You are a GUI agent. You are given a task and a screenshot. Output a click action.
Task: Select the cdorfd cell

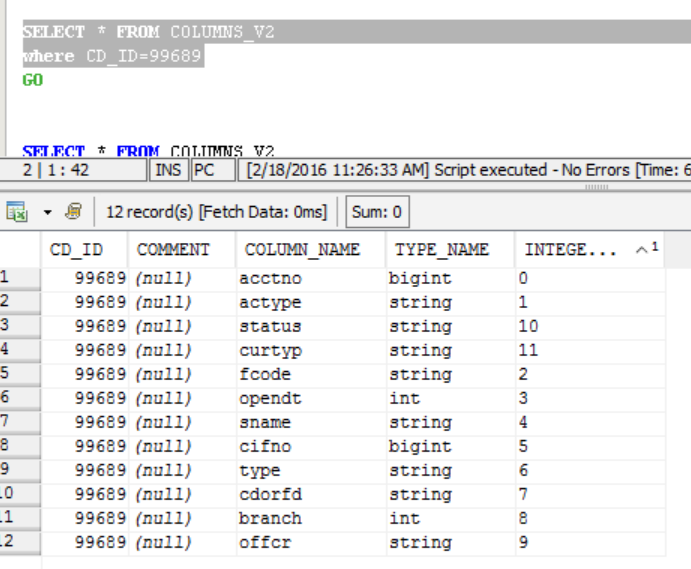(x=311, y=495)
